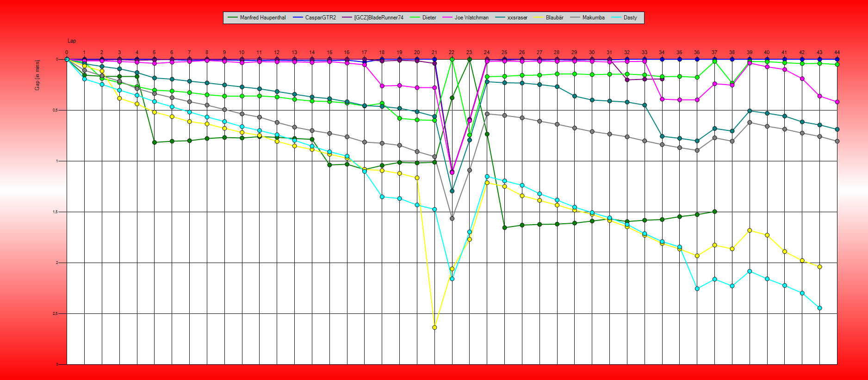This screenshot has height=380, width=868.
Task: Click Makumba's gray data point at lap 44
Action: [x=837, y=141]
